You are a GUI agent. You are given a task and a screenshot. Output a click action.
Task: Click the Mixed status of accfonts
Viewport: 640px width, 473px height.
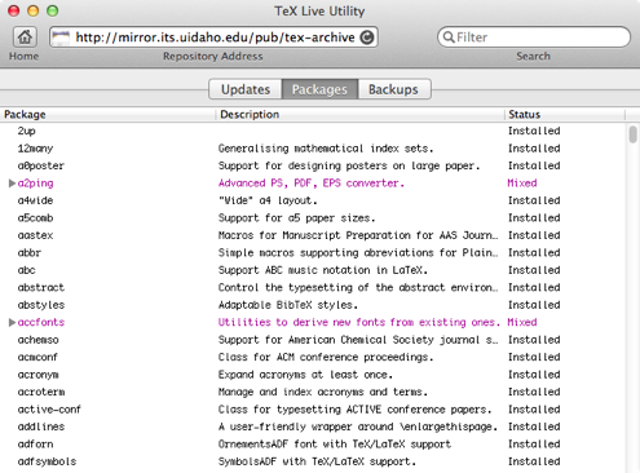(x=522, y=322)
